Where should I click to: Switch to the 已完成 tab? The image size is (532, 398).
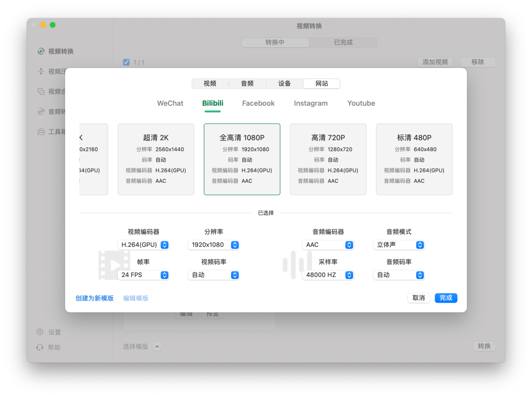tap(343, 42)
